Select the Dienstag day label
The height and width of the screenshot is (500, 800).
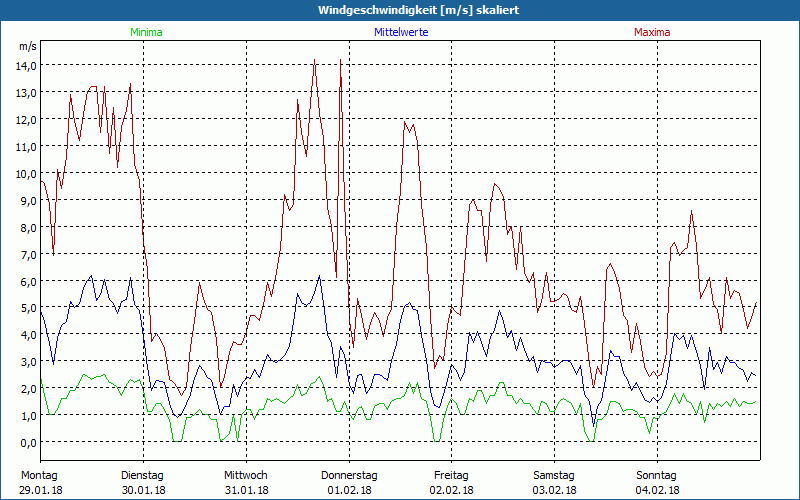(x=142, y=475)
